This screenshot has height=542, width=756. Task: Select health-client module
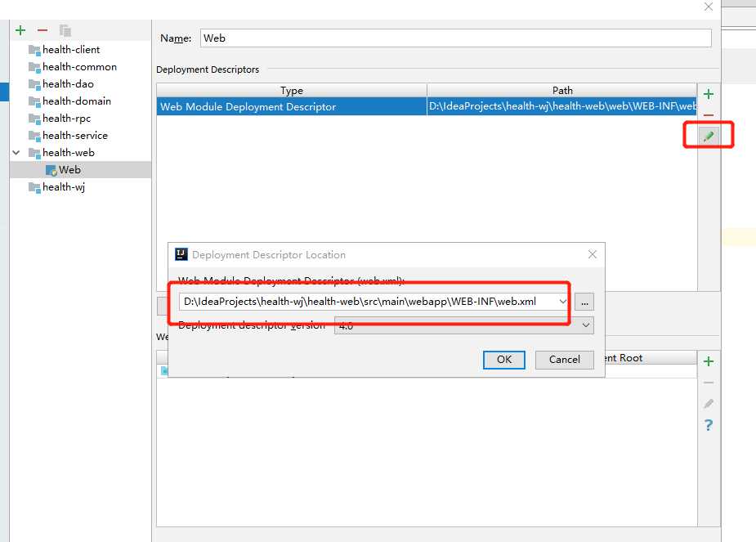(x=71, y=50)
